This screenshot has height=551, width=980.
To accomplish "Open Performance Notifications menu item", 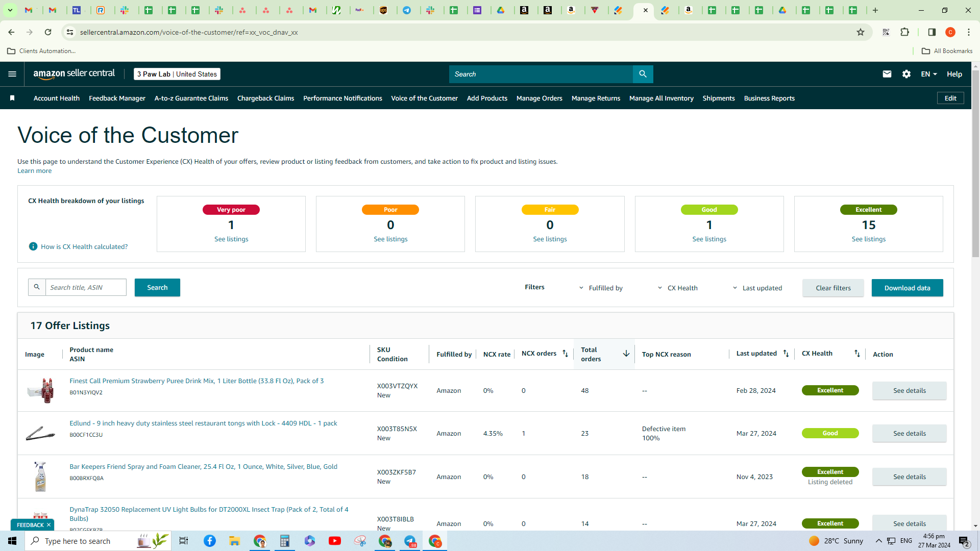I will (x=342, y=98).
